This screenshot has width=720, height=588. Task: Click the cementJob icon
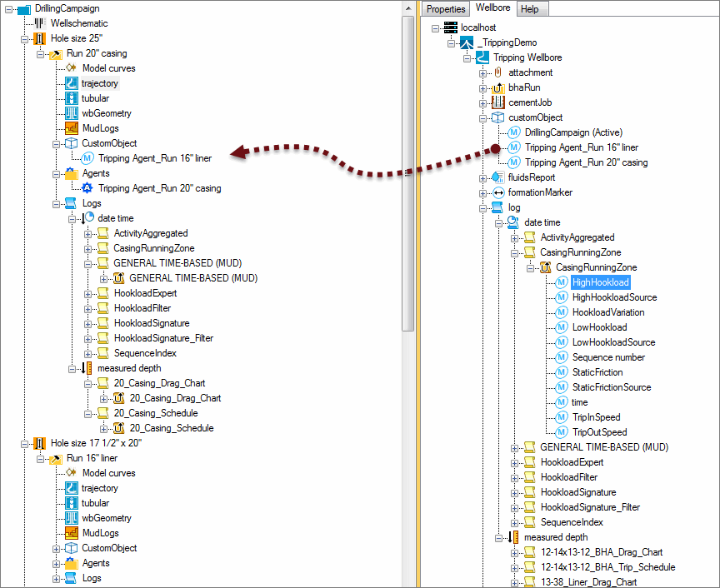coord(497,102)
